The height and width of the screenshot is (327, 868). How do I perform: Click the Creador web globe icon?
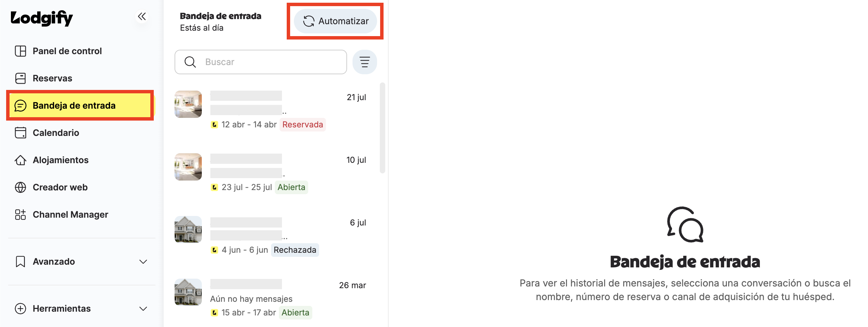point(20,187)
